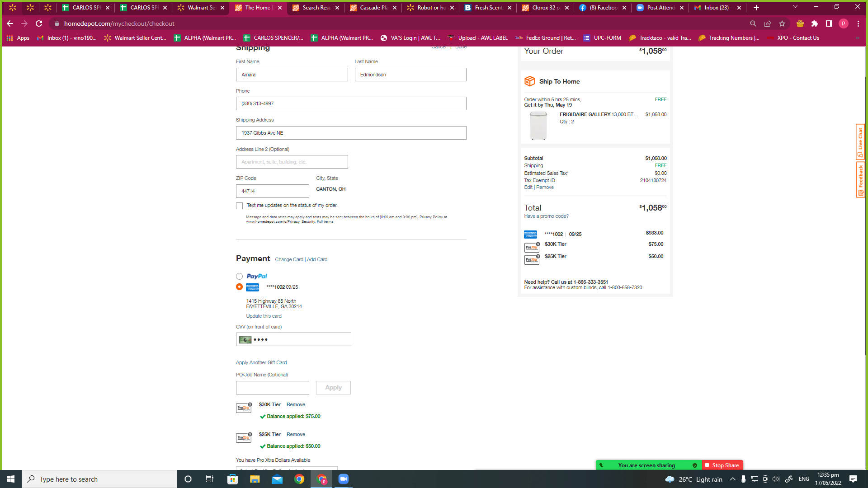Image resolution: width=868 pixels, height=488 pixels.
Task: Click the Shipping Address field
Action: tap(351, 133)
